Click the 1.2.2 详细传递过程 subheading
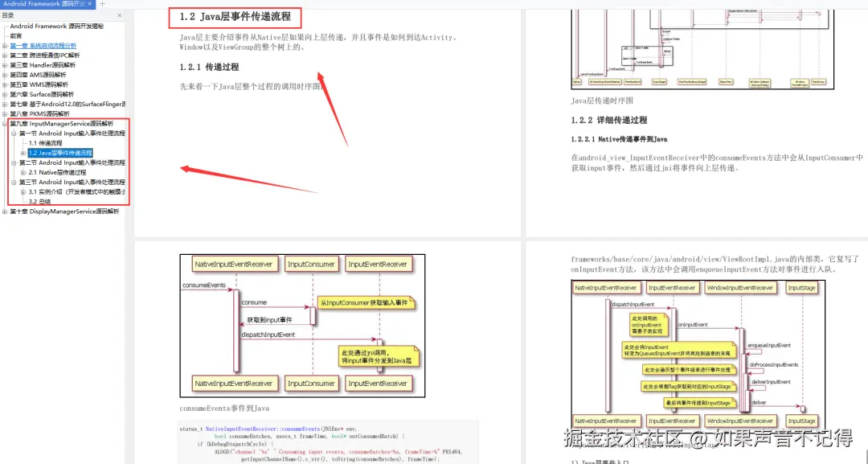Image resolution: width=868 pixels, height=464 pixels. (609, 120)
